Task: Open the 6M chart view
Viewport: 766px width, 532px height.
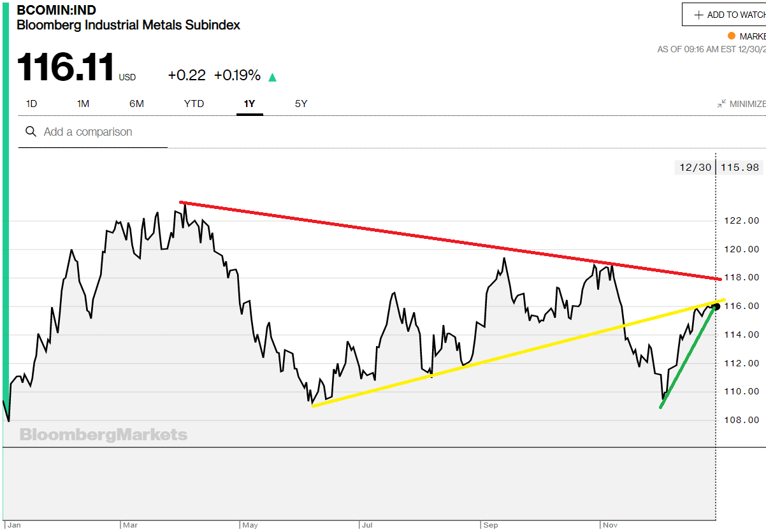Action: (x=136, y=103)
